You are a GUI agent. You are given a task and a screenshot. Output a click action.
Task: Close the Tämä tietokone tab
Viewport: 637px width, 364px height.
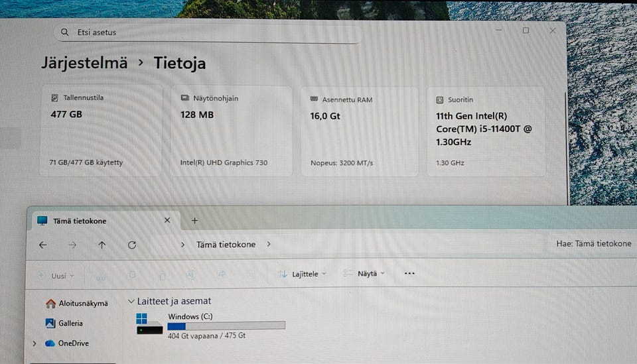point(167,220)
